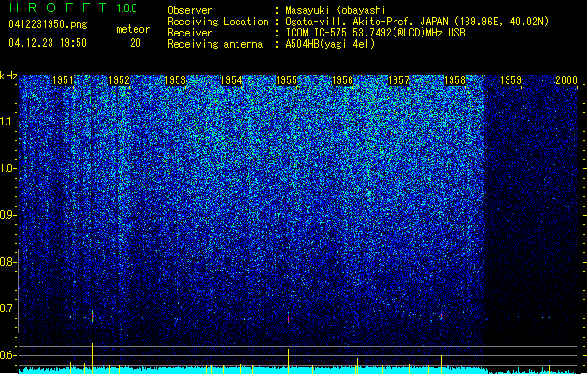The image size is (588, 374).
Task: Click the 0.6 kHz axis label
Action: 8,355
